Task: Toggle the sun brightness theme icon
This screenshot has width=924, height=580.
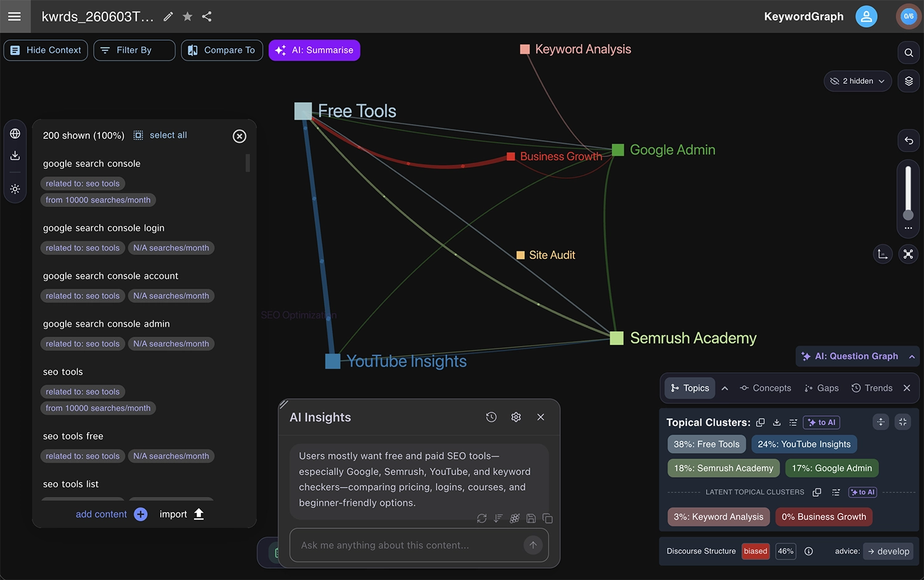Action: point(15,189)
